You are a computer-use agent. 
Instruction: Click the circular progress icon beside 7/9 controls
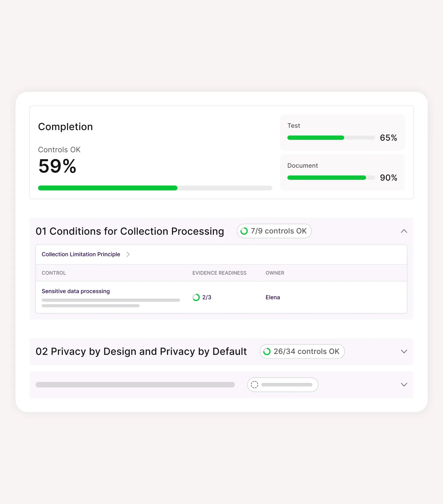[244, 231]
